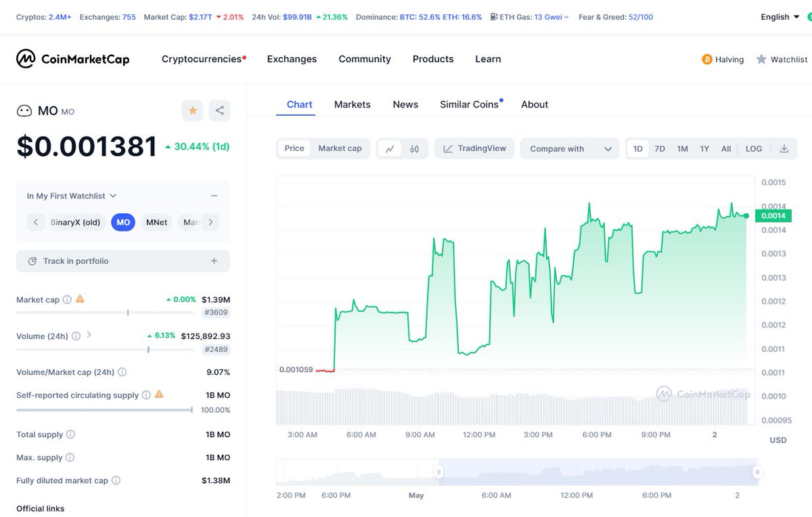Select the line chart icon
Viewport: 812px width, 517px height.
[x=390, y=149]
